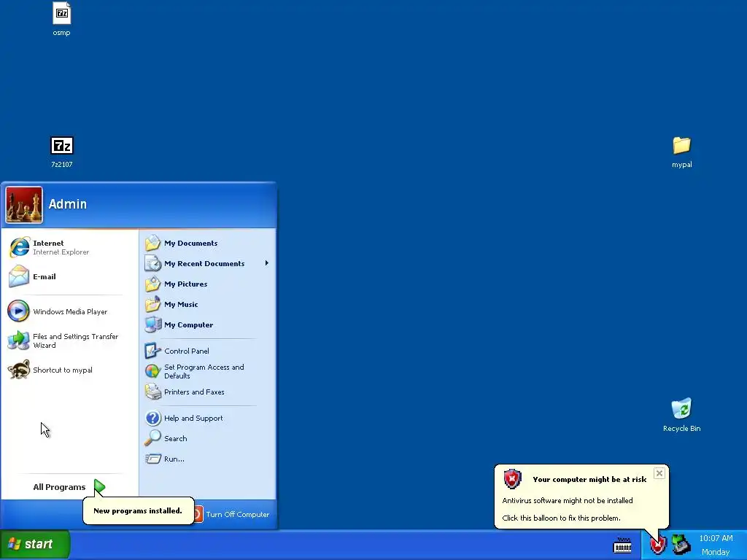Screen dimensions: 747x560
Task: Open the E-mail entry
Action: (x=69, y=276)
